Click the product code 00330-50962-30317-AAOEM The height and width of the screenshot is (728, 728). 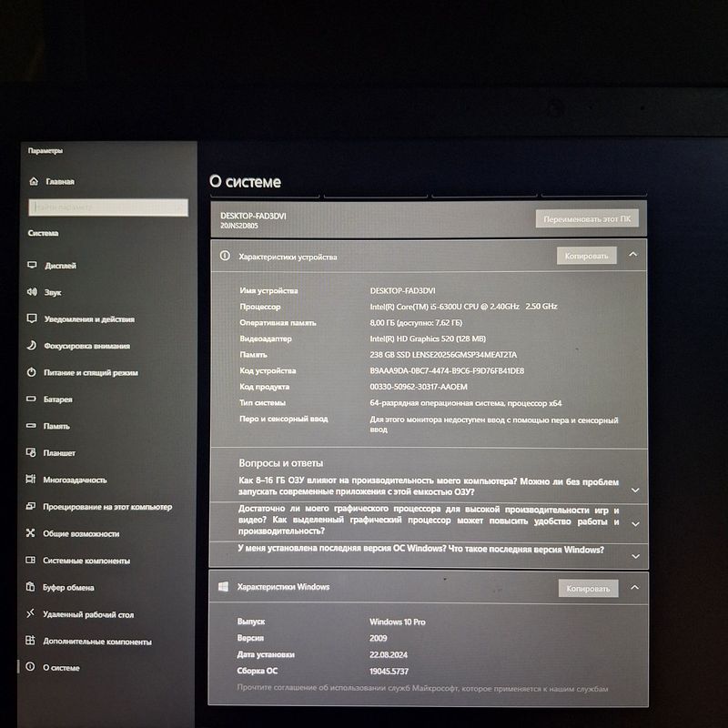pos(419,386)
